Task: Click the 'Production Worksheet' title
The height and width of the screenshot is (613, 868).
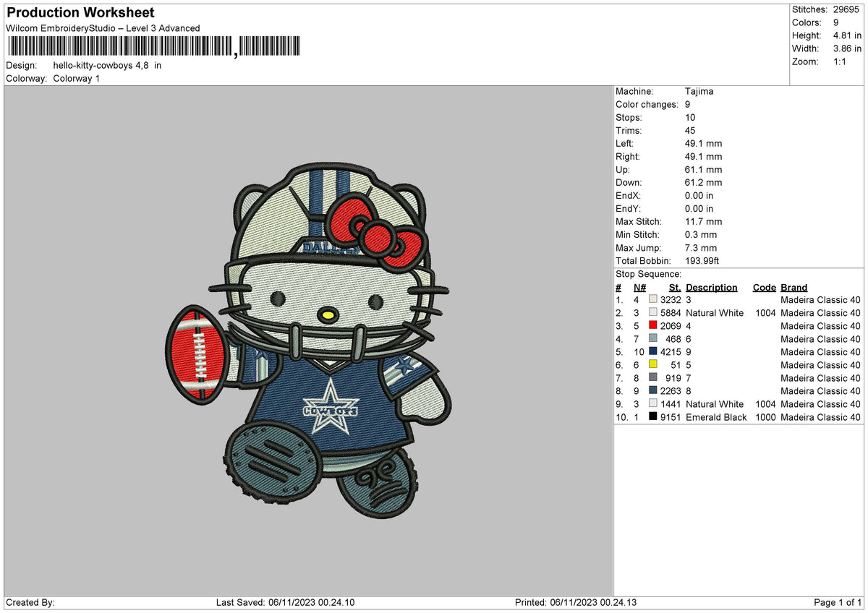Action: tap(80, 13)
